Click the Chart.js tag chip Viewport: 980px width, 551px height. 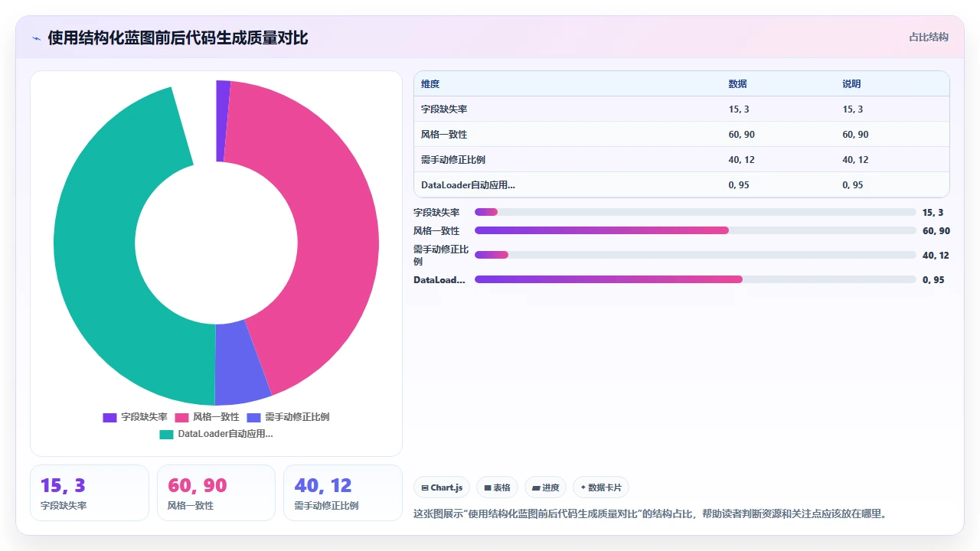click(442, 487)
